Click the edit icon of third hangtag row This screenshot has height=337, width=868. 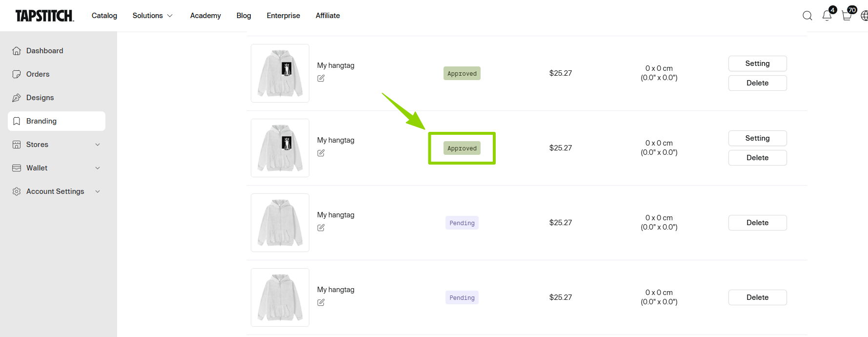tap(321, 228)
